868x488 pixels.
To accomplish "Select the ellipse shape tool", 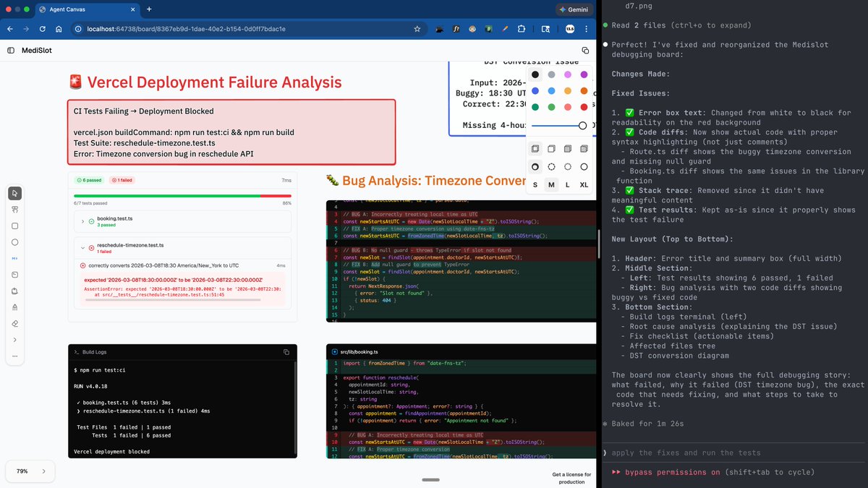I will point(14,242).
